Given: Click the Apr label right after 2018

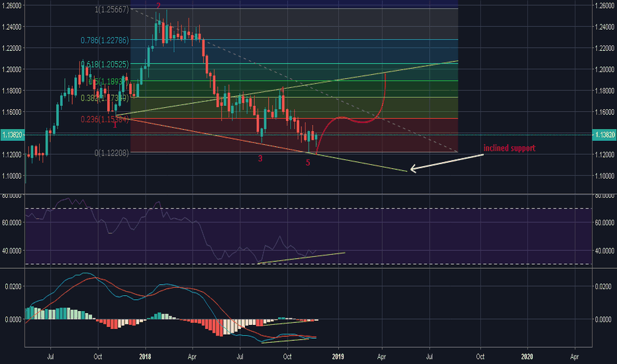Looking at the screenshot, I should click(192, 357).
